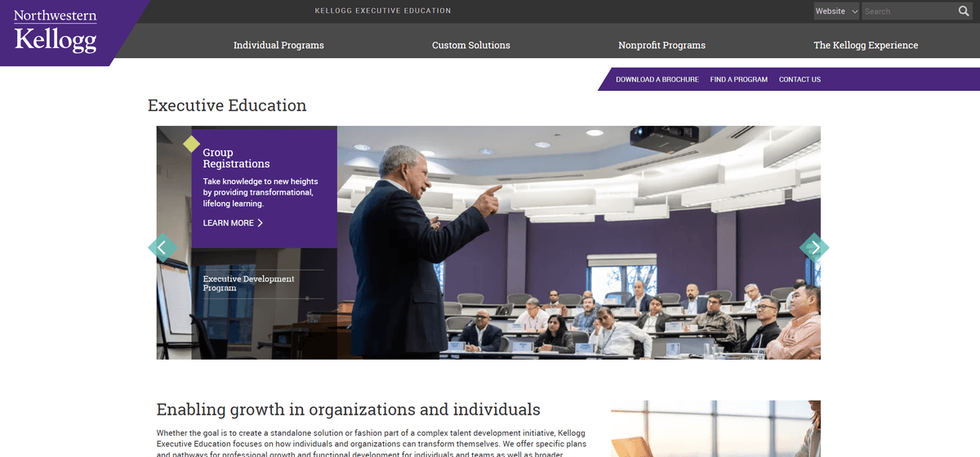
Task: Advance to next carousel slide arrow
Action: click(814, 247)
